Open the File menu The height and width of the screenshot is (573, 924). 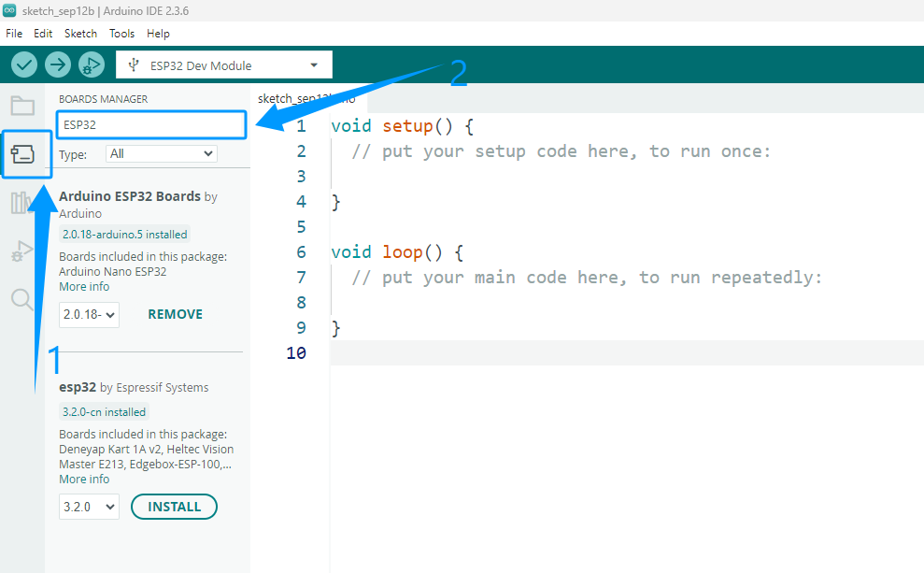pyautogui.click(x=14, y=34)
